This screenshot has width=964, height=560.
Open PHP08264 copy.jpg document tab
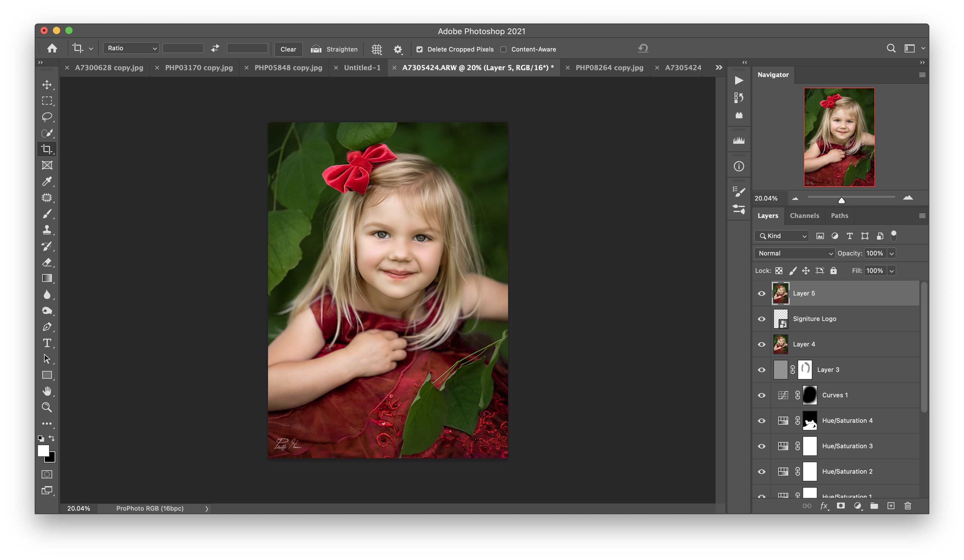coord(609,68)
